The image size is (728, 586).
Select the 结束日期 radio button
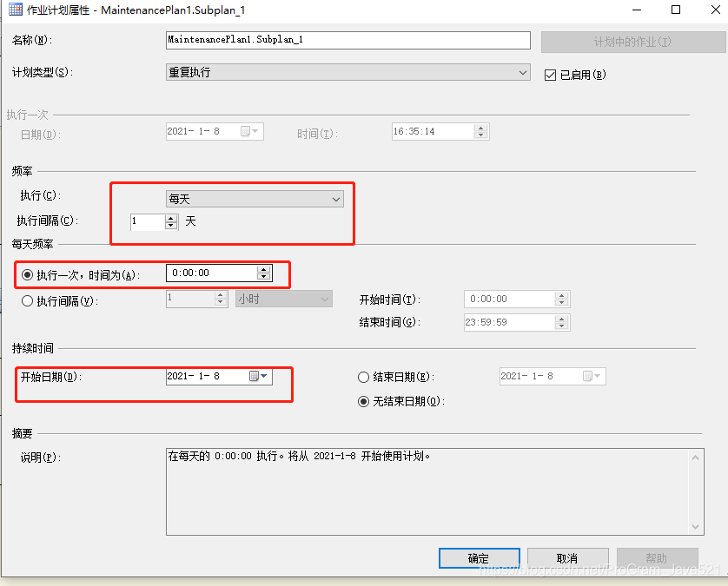[363, 378]
